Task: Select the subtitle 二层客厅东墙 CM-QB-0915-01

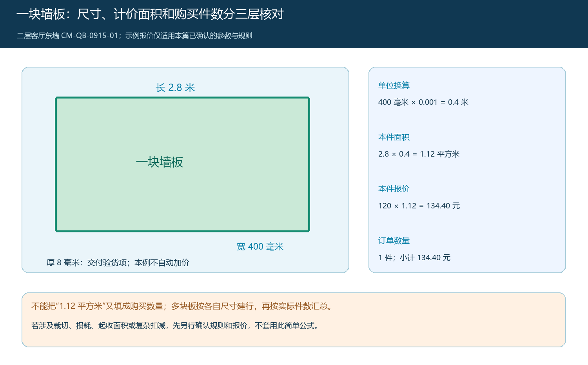Action: (67, 36)
